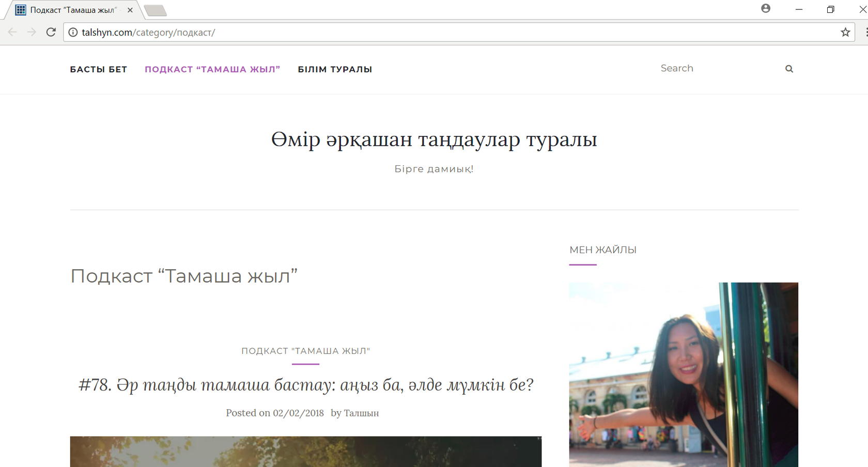Open author Талшын link
Screen dimensions: 868x467
pos(361,413)
